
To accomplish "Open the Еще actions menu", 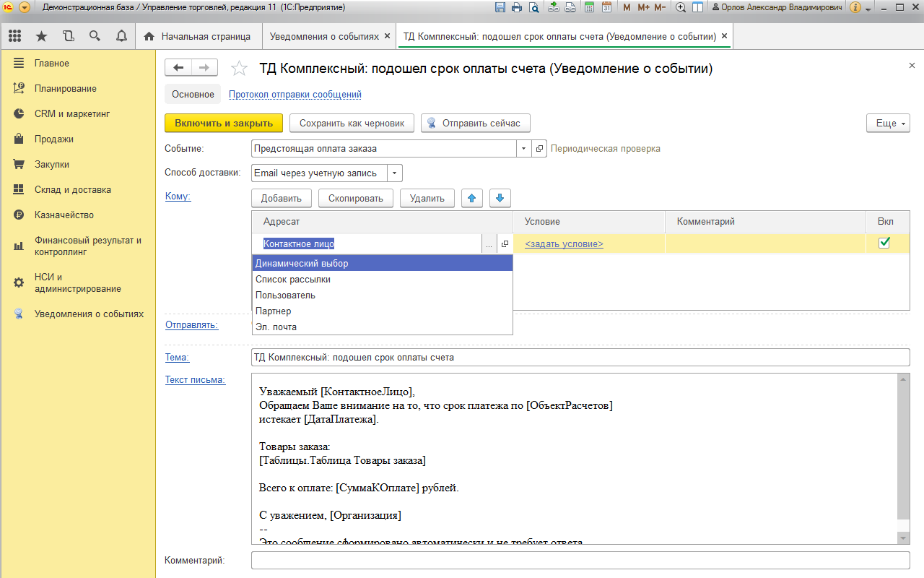I will click(888, 124).
